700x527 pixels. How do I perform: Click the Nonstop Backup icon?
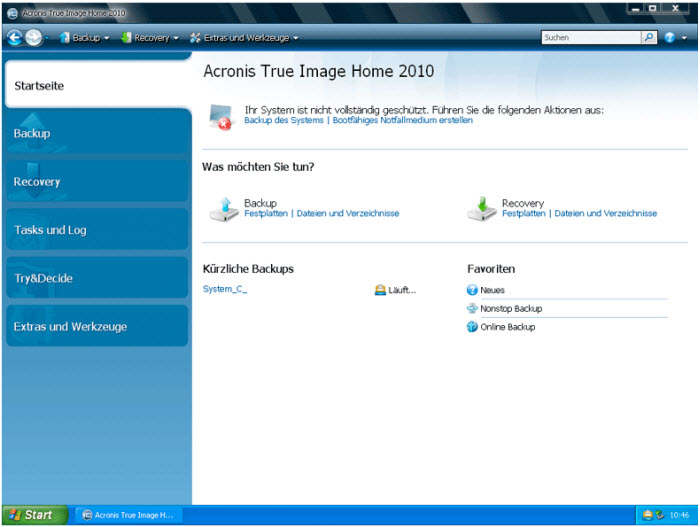pyautogui.click(x=472, y=308)
